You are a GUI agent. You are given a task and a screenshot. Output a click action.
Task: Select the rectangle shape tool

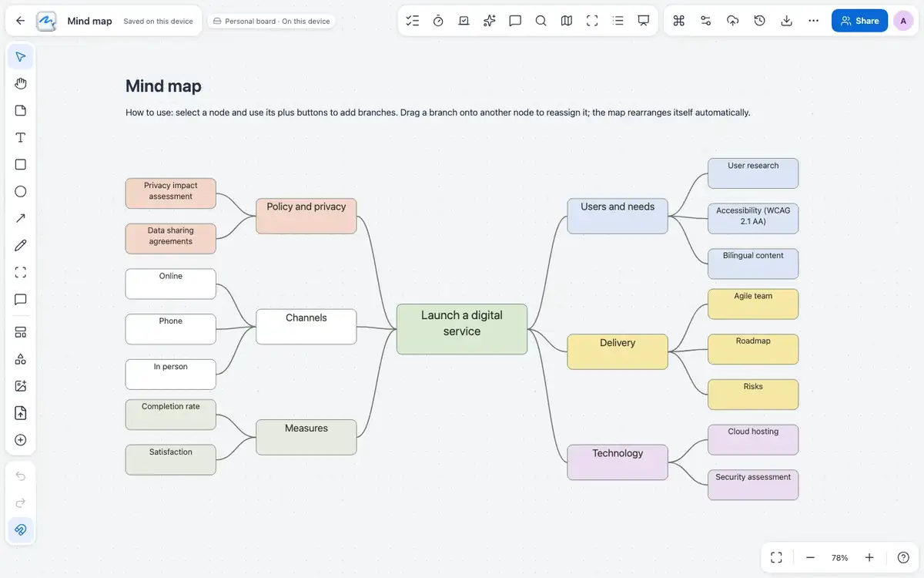[21, 164]
